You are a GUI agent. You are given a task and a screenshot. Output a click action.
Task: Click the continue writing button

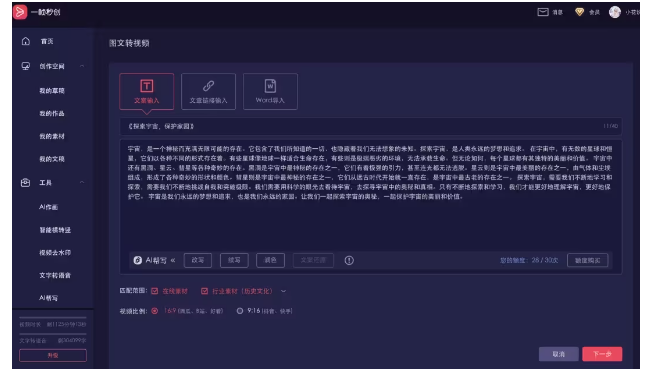(x=234, y=260)
